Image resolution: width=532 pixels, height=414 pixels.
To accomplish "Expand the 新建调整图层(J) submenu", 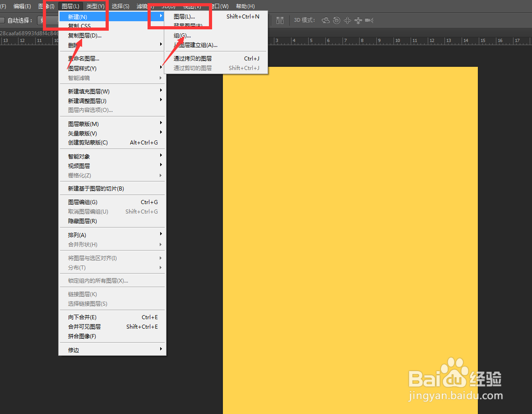I will [112, 101].
